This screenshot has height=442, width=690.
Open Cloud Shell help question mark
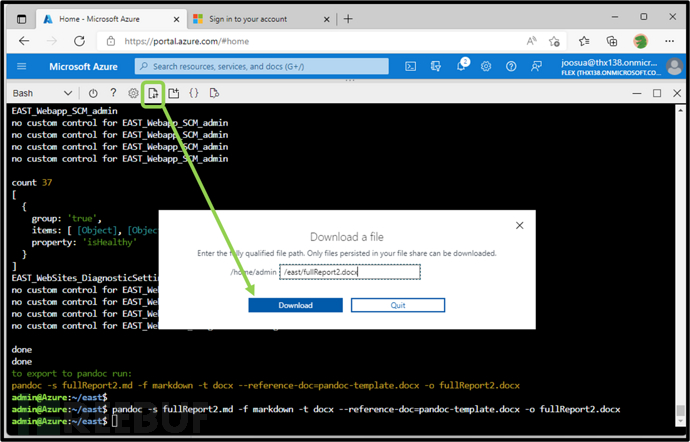(x=114, y=93)
